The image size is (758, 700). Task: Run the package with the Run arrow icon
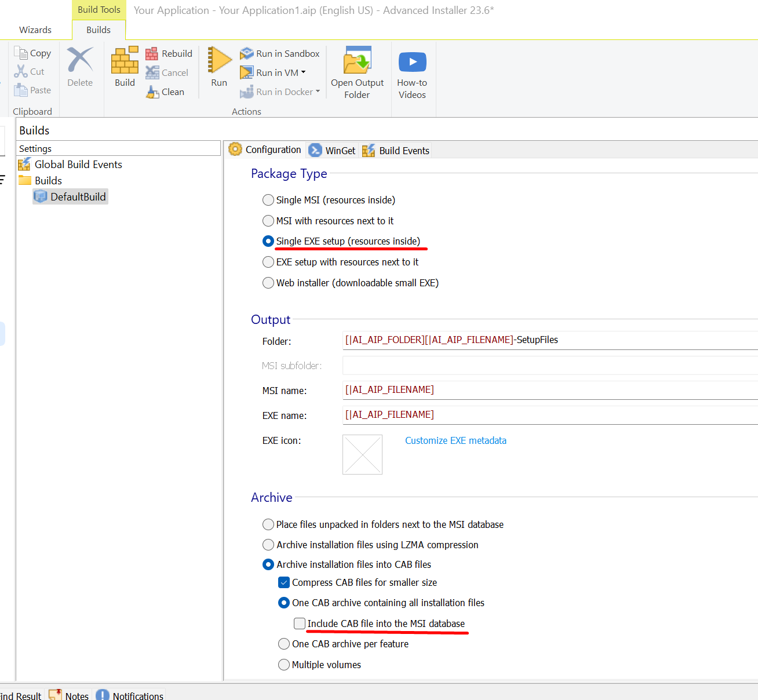pos(219,60)
